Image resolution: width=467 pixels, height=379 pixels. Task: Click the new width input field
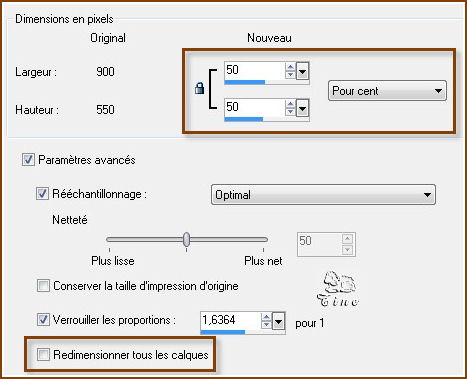point(255,71)
